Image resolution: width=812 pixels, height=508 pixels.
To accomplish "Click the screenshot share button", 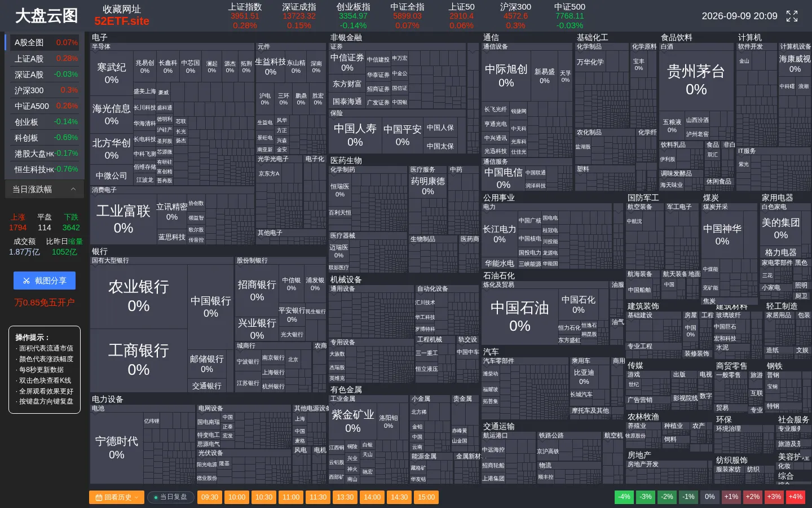I will pyautogui.click(x=45, y=281).
